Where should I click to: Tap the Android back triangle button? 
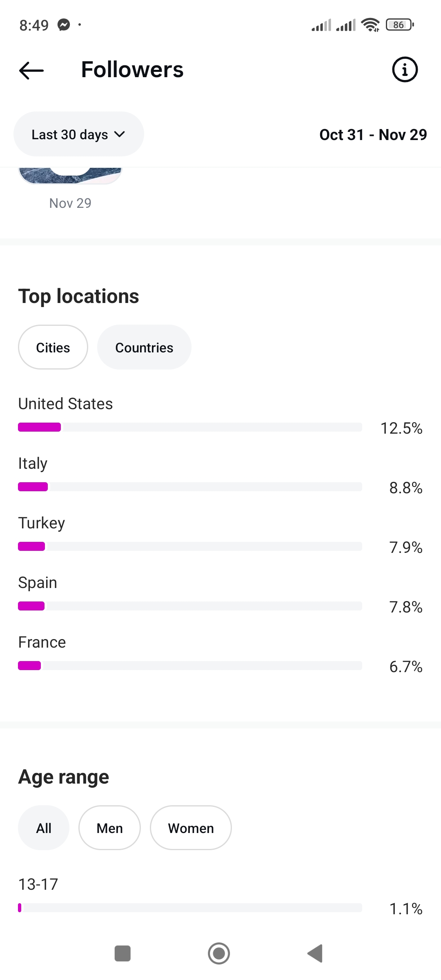click(x=315, y=953)
